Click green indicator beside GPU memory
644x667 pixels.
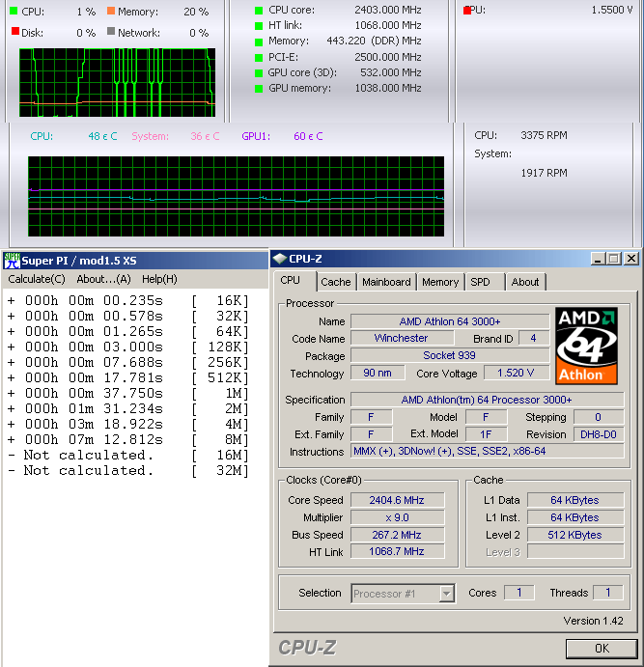pyautogui.click(x=259, y=89)
